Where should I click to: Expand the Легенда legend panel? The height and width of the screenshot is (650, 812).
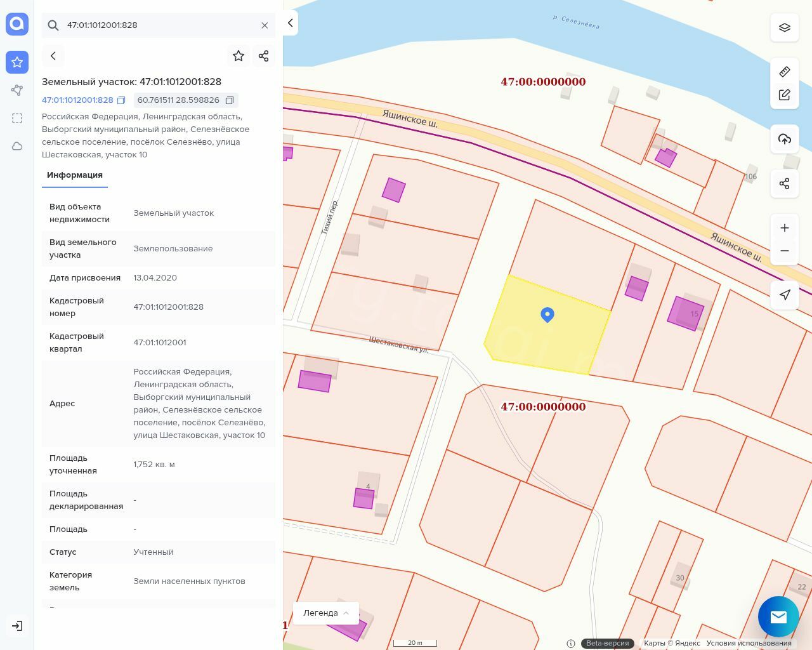326,613
